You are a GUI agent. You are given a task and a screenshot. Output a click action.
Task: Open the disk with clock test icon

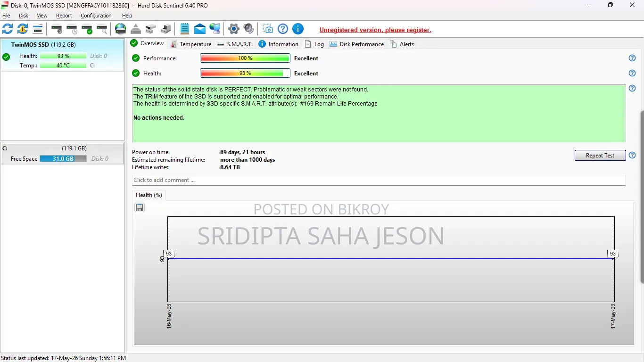[72, 29]
